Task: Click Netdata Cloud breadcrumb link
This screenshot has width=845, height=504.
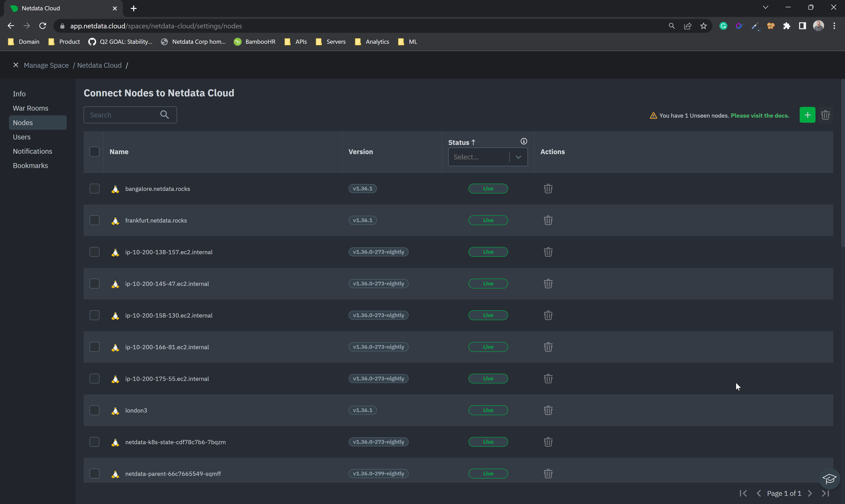Action: pos(99,65)
